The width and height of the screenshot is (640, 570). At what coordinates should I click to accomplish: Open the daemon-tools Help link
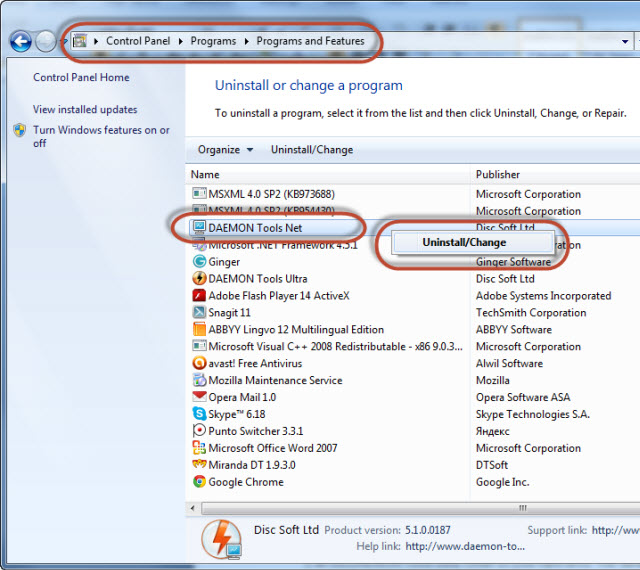[465, 546]
